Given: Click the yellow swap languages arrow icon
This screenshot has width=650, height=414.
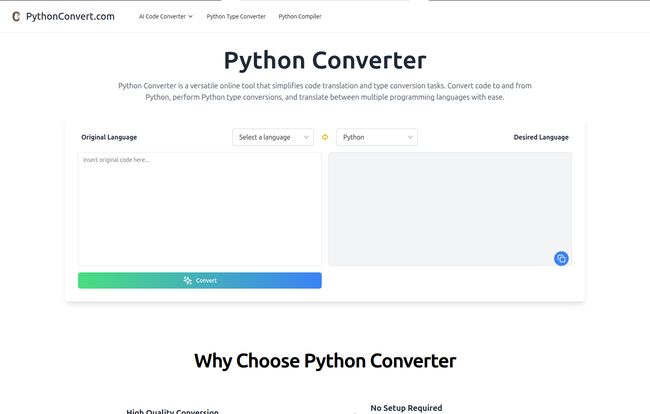Looking at the screenshot, I should pyautogui.click(x=325, y=137).
